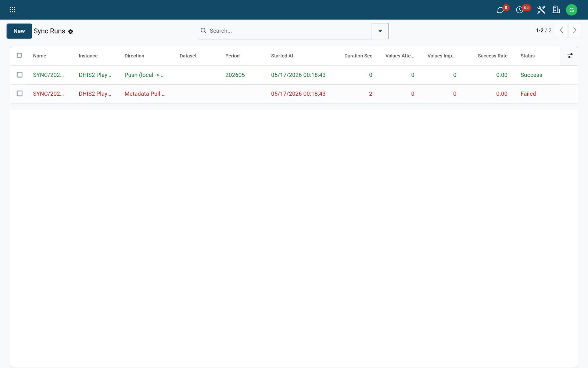The height and width of the screenshot is (368, 588).
Task: Open the green SYNC/202... record name
Action: coord(48,75)
